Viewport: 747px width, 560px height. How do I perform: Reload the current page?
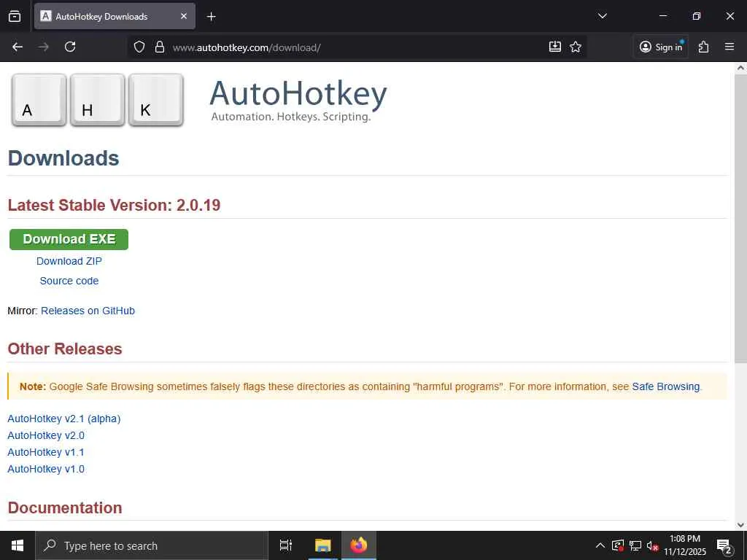pyautogui.click(x=70, y=47)
